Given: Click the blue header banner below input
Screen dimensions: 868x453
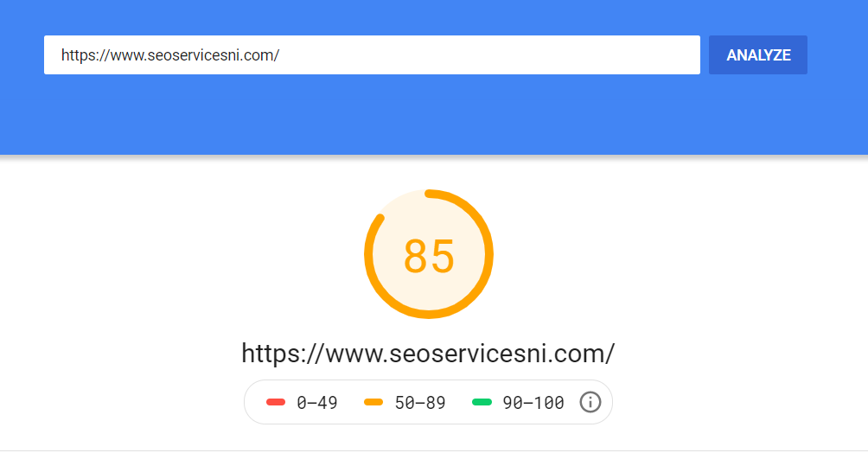Looking at the screenshot, I should point(434,115).
